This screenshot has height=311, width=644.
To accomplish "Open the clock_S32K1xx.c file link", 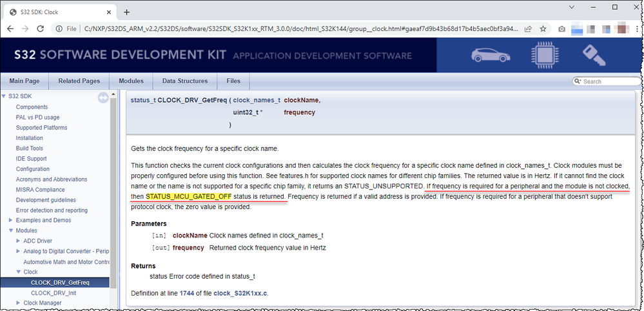I will tap(240, 294).
